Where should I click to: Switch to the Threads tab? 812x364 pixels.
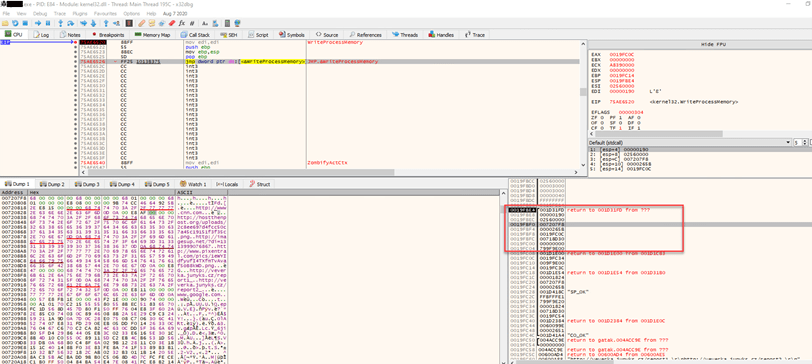[x=405, y=35]
